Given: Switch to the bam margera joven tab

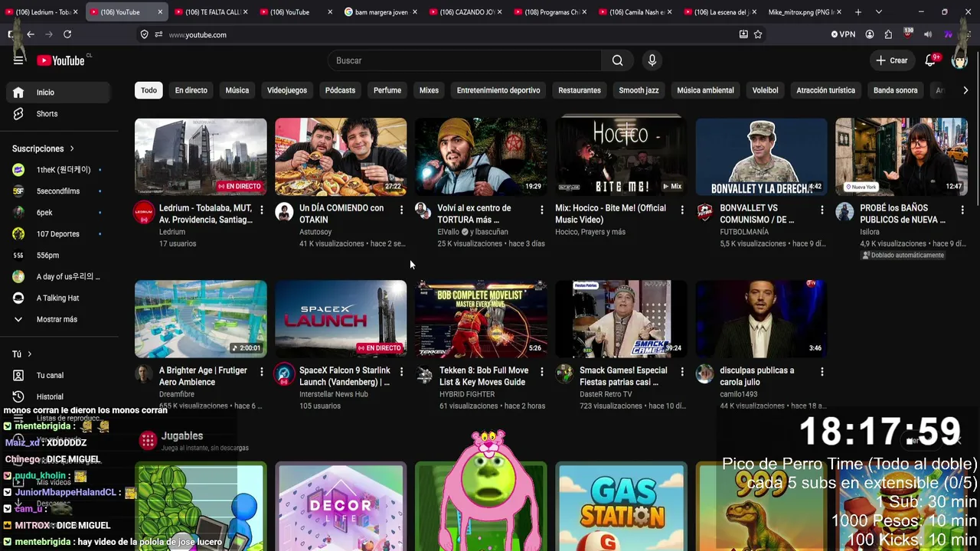Looking at the screenshot, I should tap(381, 12).
